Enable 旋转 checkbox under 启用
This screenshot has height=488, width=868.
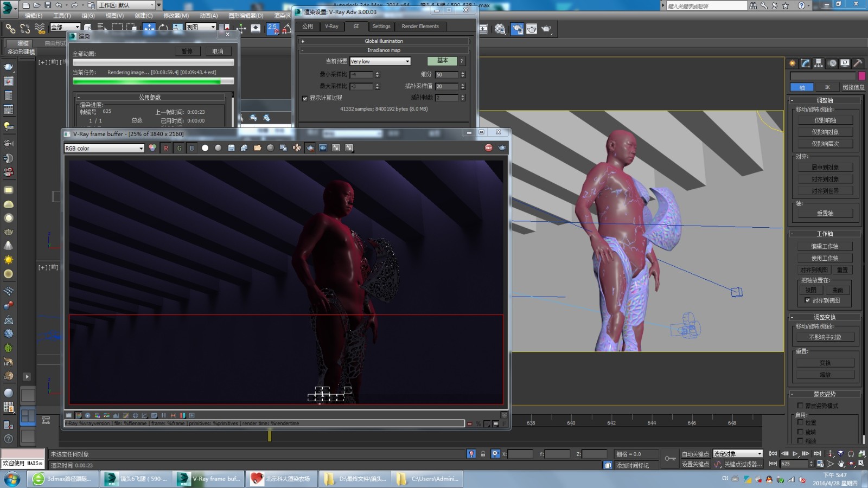[800, 432]
